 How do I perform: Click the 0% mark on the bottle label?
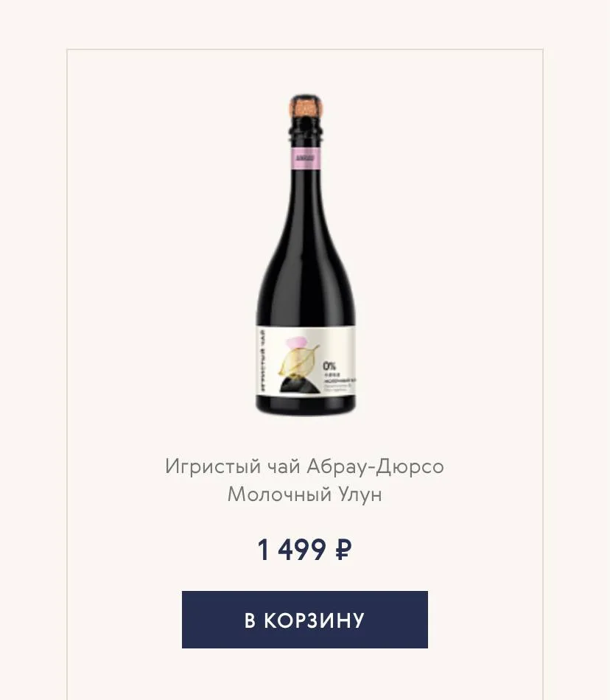point(329,366)
